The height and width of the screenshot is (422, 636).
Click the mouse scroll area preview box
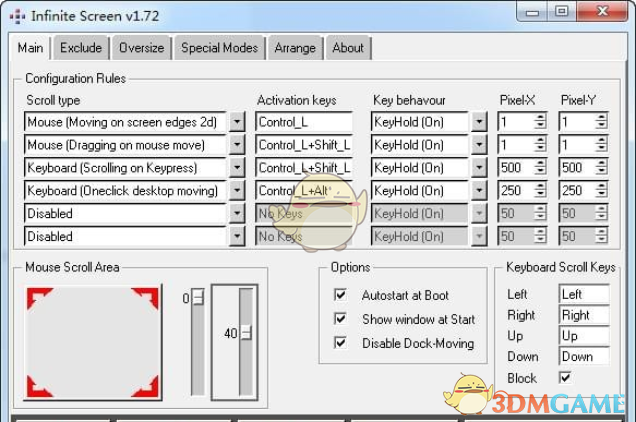(x=93, y=342)
